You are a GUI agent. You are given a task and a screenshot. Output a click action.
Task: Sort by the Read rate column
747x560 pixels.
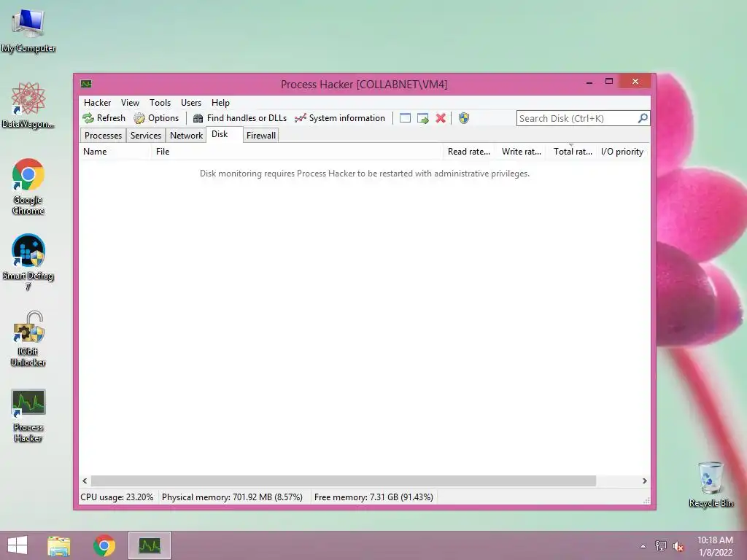click(469, 152)
